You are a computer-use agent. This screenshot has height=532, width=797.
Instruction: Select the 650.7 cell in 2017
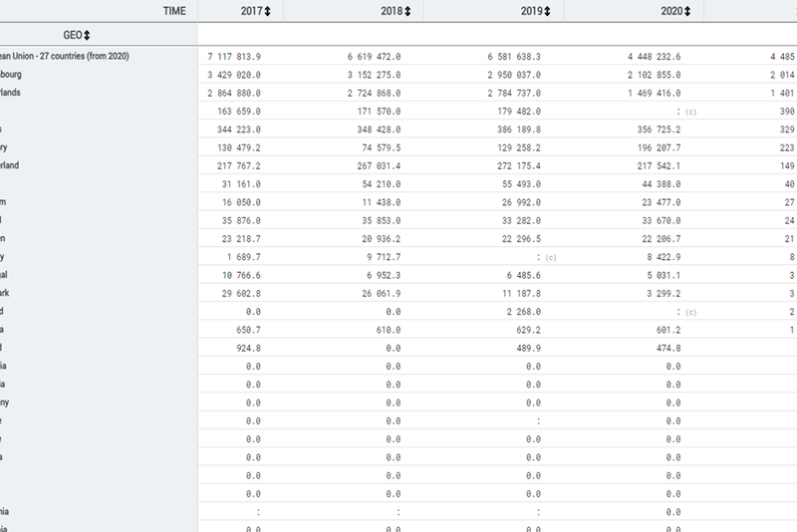point(246,330)
